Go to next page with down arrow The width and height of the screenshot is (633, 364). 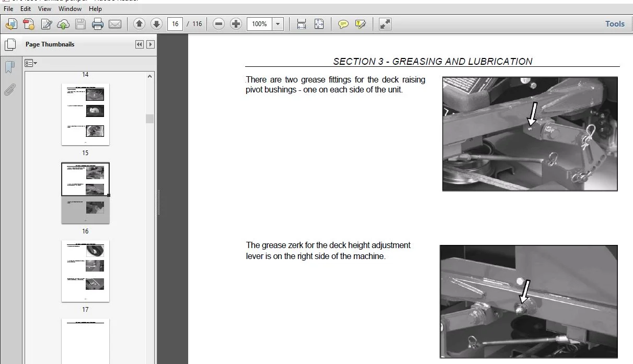tap(156, 24)
